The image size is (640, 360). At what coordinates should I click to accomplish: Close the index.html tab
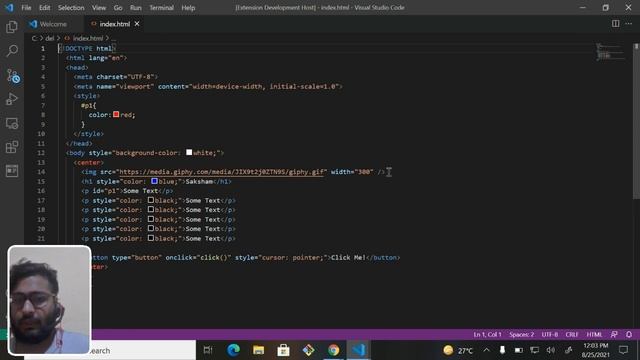137,24
